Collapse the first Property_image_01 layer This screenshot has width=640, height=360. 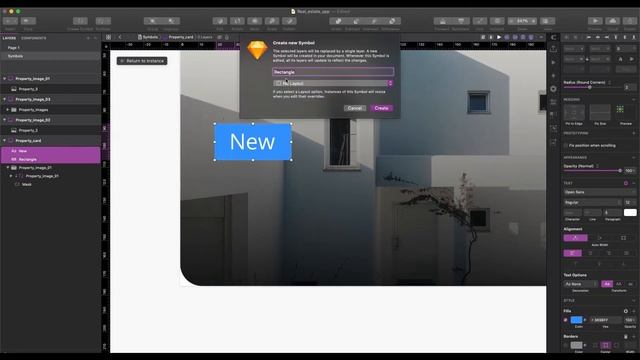tap(5, 78)
